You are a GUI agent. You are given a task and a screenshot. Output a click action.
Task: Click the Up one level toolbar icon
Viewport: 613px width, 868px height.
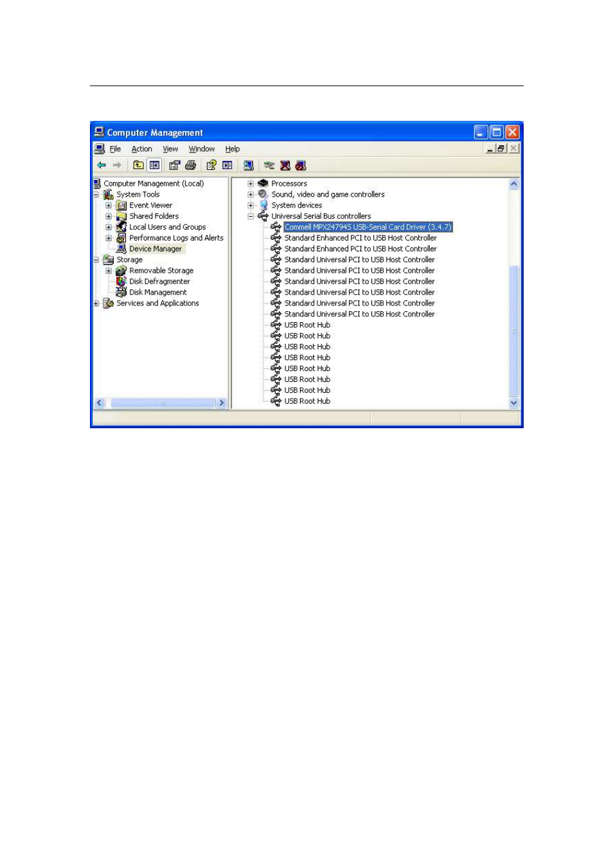138,165
